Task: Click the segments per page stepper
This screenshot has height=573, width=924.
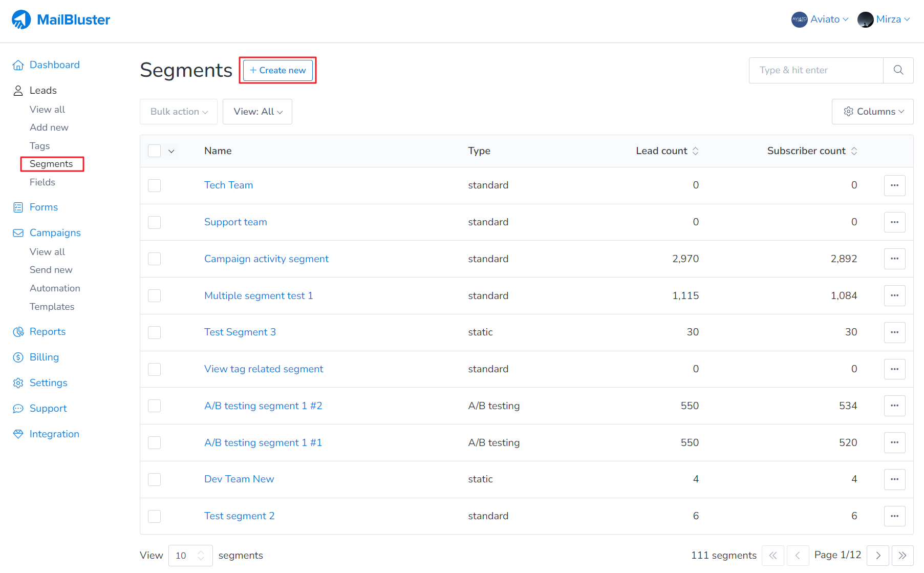Action: click(x=201, y=556)
